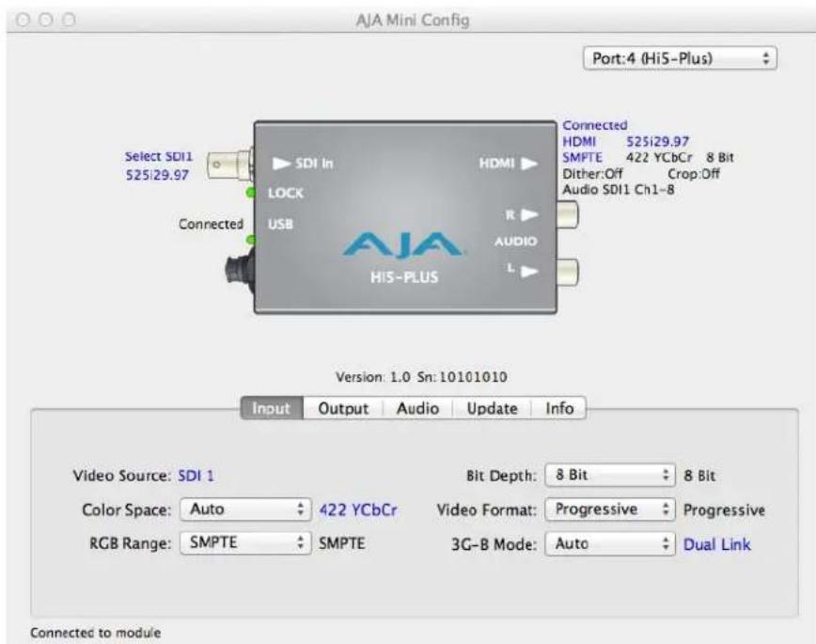Viewport: 816px width, 644px height.
Task: Click the USB cable connector graphic
Action: click(240, 271)
